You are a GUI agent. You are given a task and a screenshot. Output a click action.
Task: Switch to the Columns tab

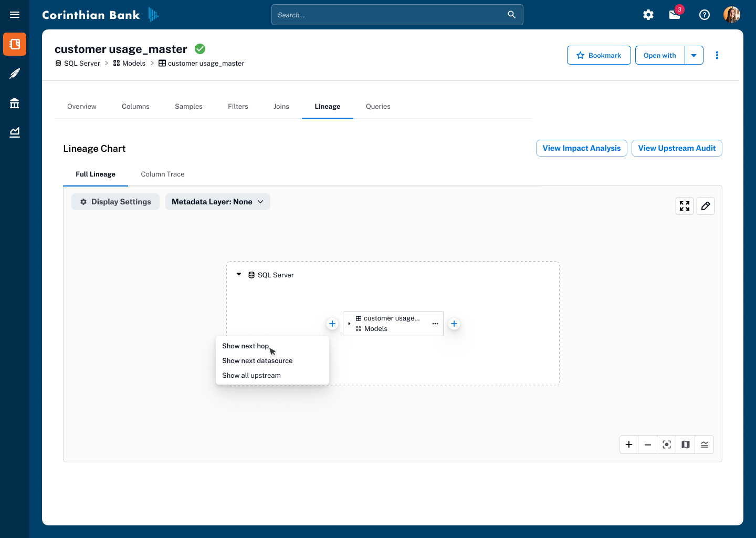pos(135,106)
